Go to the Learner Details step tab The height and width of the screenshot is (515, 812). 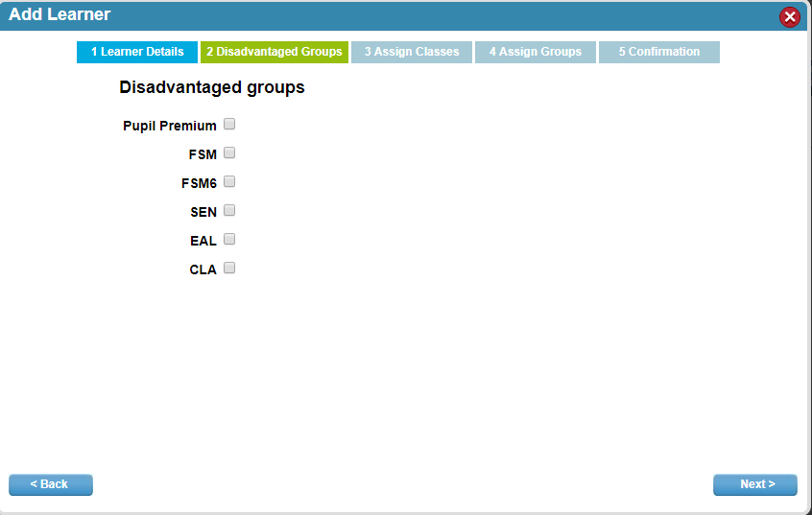137,52
